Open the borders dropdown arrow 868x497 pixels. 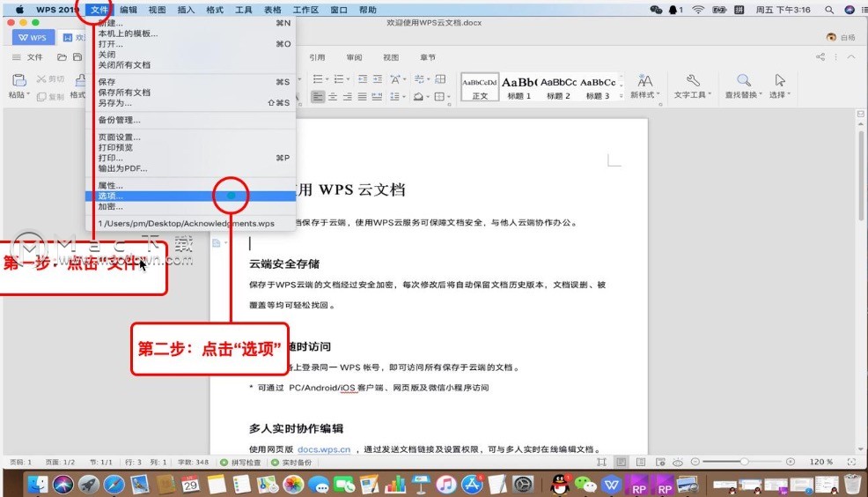[448, 97]
